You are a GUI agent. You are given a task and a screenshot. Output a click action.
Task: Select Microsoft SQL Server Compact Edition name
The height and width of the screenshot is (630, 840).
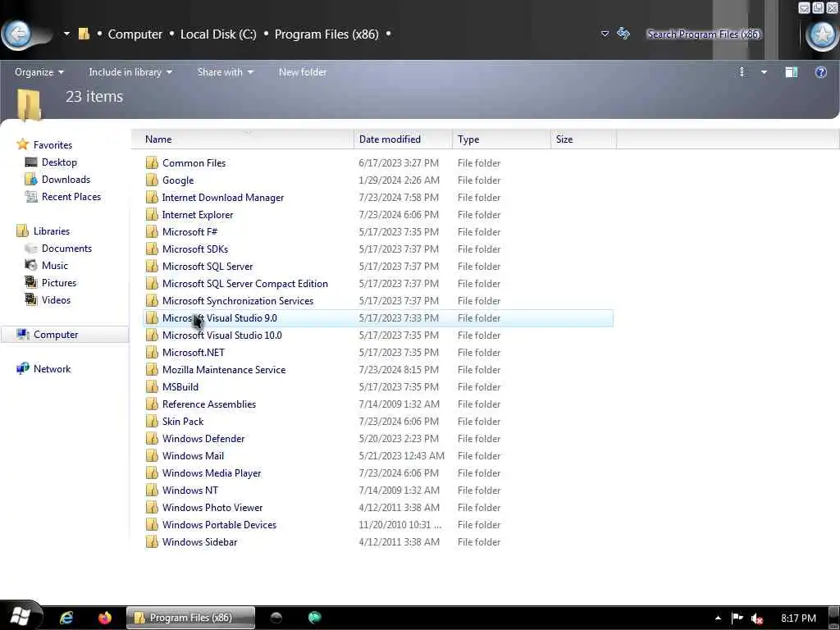(x=244, y=283)
